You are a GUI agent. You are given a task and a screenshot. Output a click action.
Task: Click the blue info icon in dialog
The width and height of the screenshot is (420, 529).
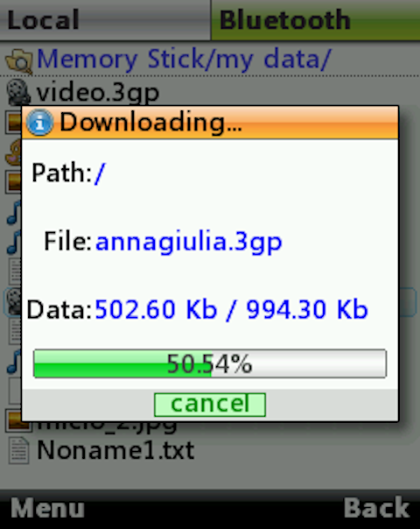(39, 123)
